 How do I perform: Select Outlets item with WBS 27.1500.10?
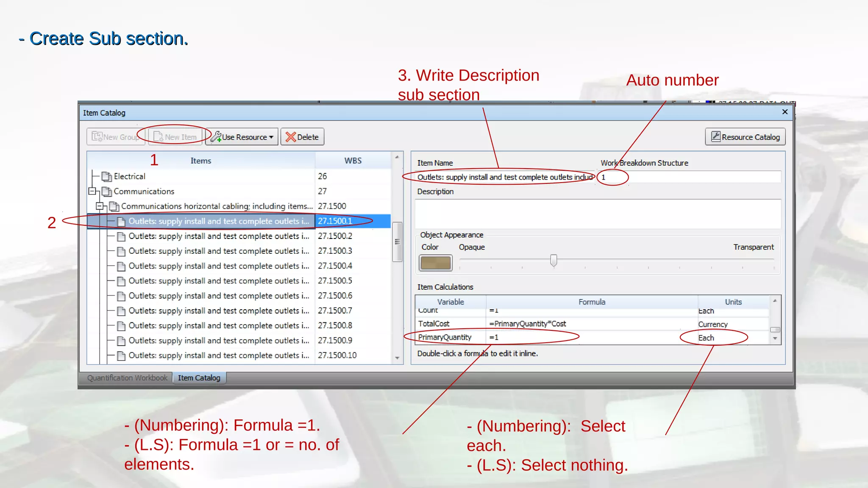point(219,355)
